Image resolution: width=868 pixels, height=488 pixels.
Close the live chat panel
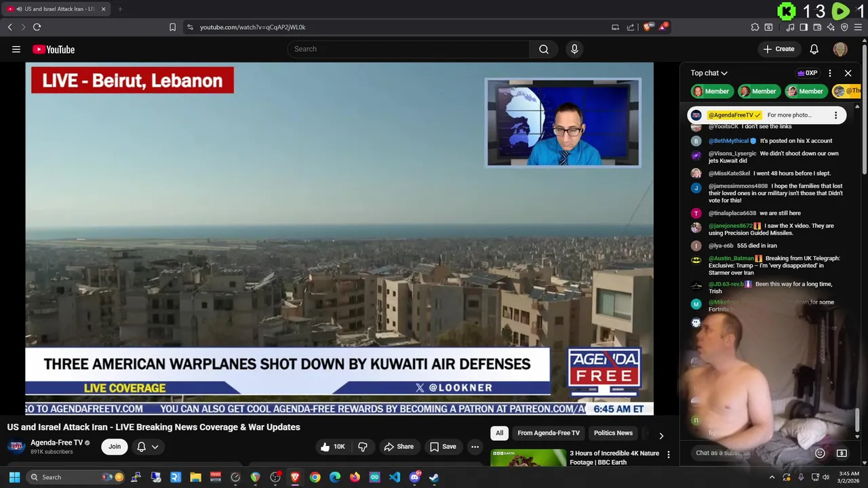848,73
